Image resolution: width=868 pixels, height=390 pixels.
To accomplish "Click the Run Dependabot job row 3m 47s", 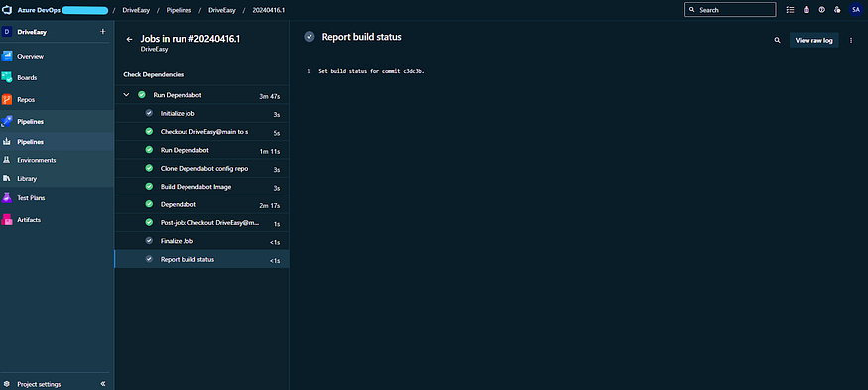I will pyautogui.click(x=201, y=95).
